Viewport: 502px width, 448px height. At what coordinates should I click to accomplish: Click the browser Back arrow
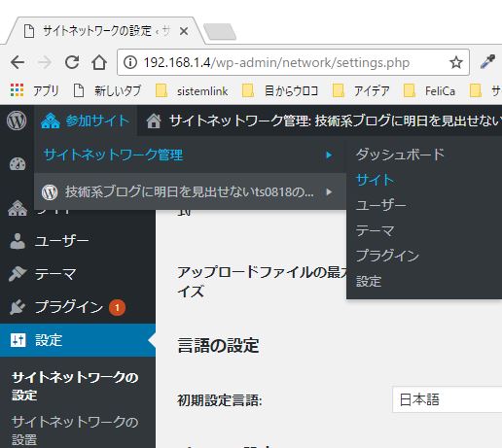tap(18, 62)
